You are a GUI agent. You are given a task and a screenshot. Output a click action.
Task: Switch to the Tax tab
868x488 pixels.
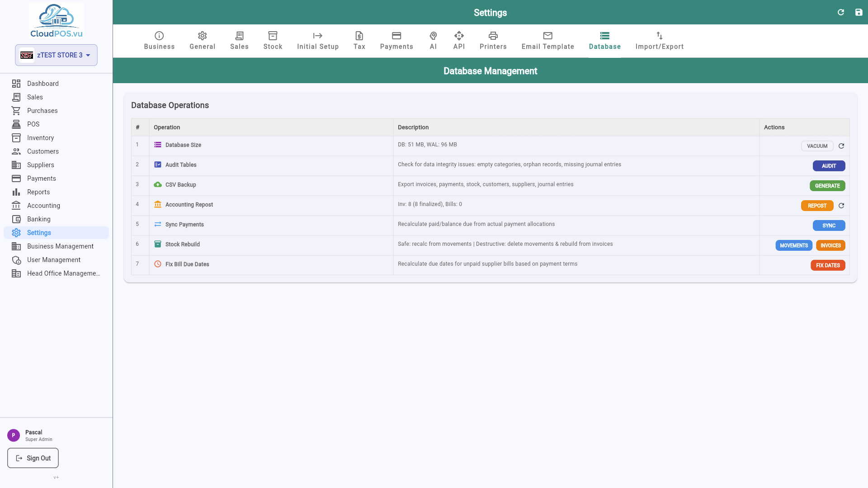[x=359, y=41]
